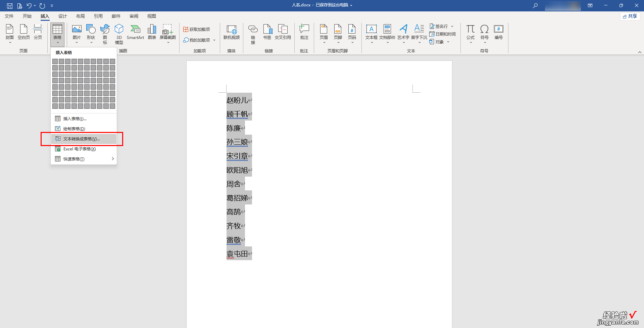Click the print preview icon in title bar
The width and height of the screenshot is (644, 328).
click(19, 6)
